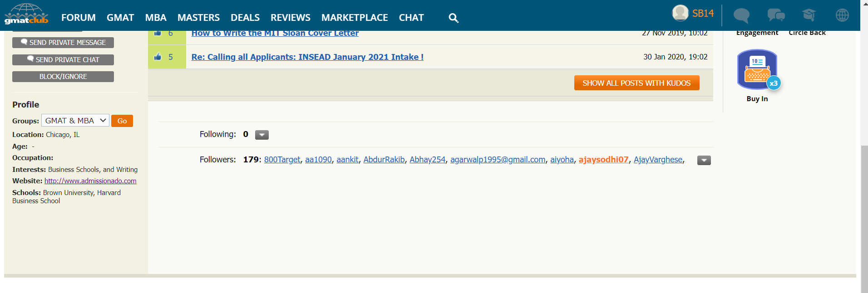The image size is (868, 293).
Task: Open the site search magnifier icon
Action: 453,18
